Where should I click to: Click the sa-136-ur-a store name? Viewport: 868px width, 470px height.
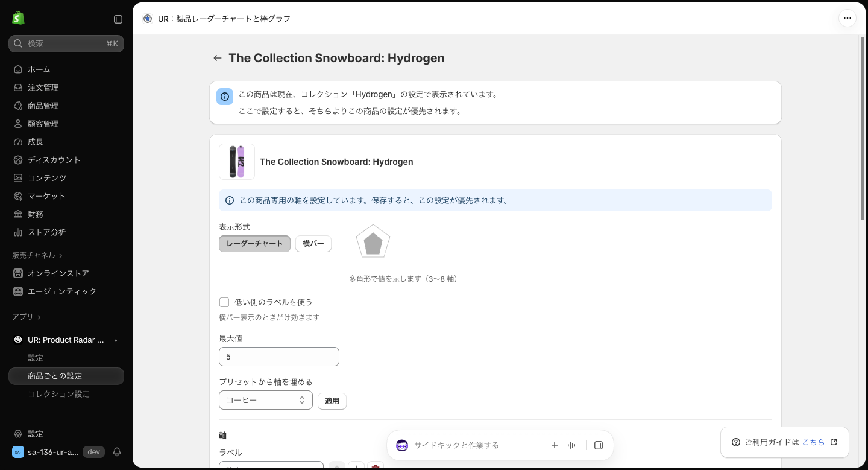tap(53, 452)
